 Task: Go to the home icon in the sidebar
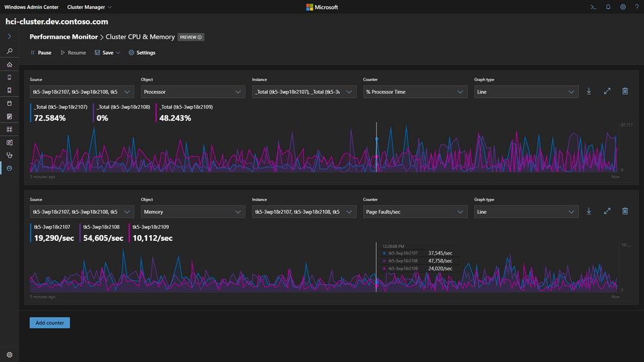[x=9, y=64]
